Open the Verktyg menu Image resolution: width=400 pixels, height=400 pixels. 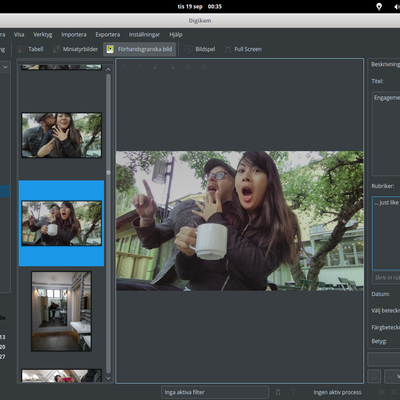pyautogui.click(x=43, y=34)
